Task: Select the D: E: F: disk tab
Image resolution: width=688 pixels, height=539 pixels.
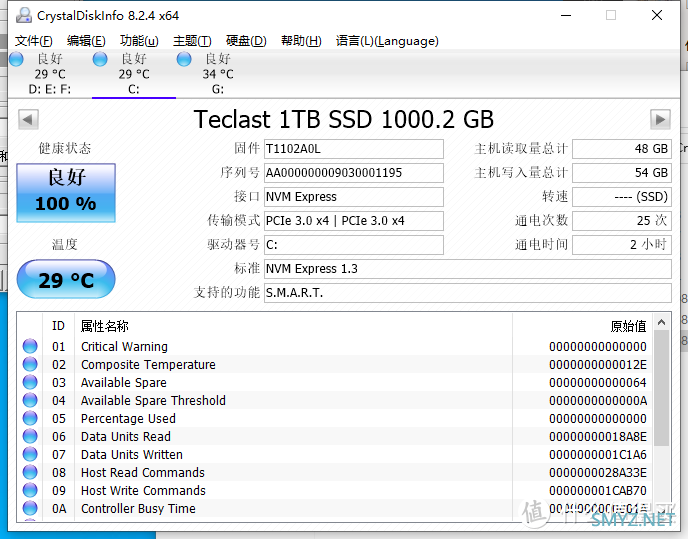Action: (50, 74)
